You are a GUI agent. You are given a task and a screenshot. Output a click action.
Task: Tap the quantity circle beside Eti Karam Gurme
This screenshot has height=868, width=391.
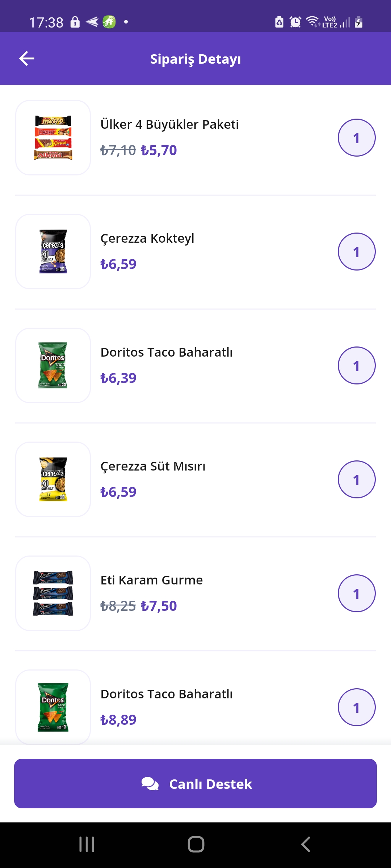coord(357,593)
